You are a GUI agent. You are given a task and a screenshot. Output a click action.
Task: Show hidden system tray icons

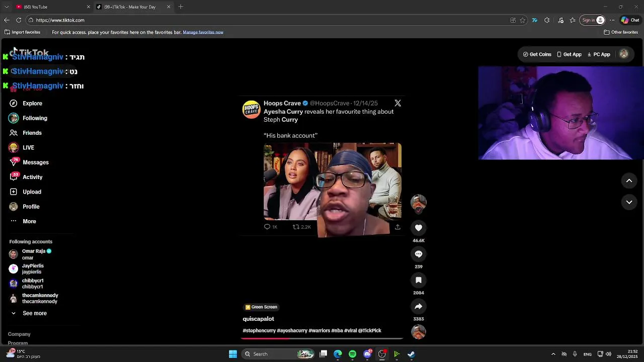tap(553, 354)
